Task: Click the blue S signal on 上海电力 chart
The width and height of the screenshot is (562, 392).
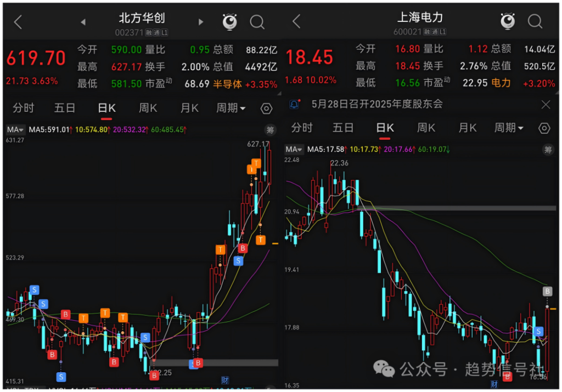Action: [538, 332]
